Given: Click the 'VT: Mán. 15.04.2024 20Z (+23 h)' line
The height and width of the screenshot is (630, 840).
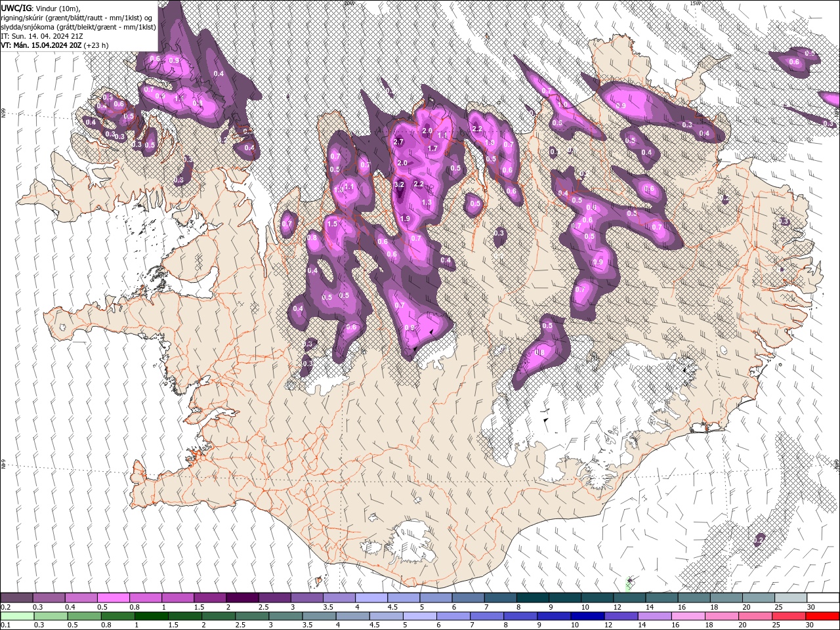Looking at the screenshot, I should tap(54, 45).
